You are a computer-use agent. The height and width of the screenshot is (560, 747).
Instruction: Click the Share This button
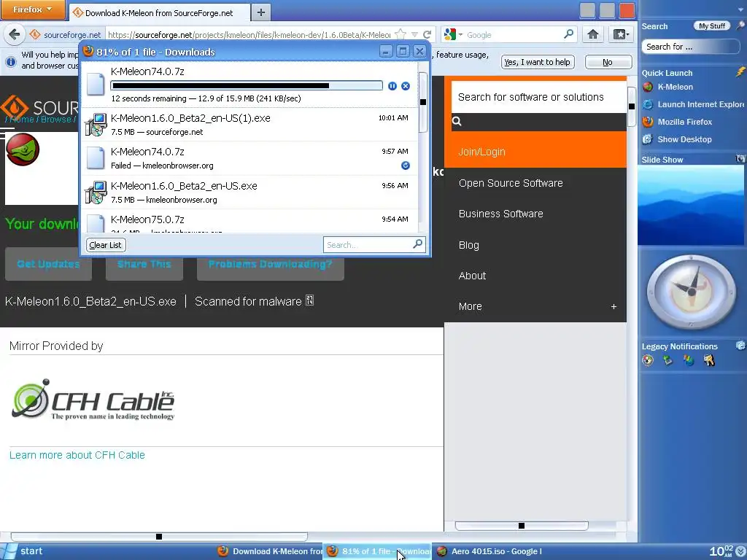144,264
